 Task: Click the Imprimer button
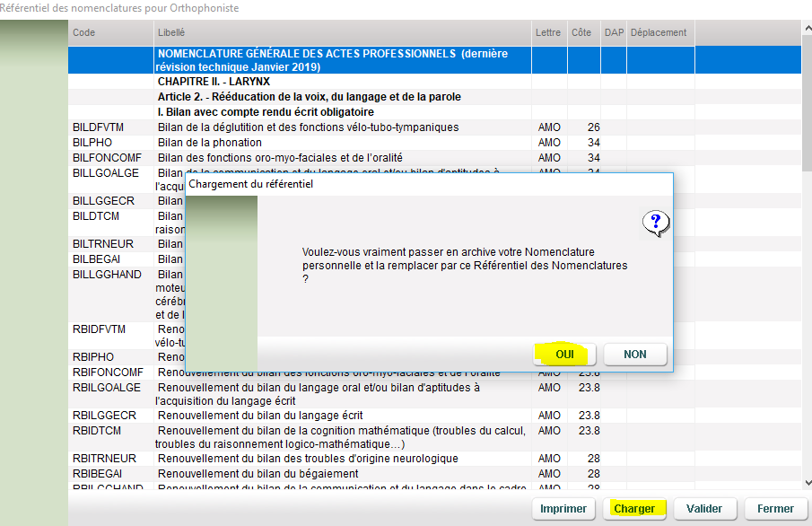click(x=563, y=509)
